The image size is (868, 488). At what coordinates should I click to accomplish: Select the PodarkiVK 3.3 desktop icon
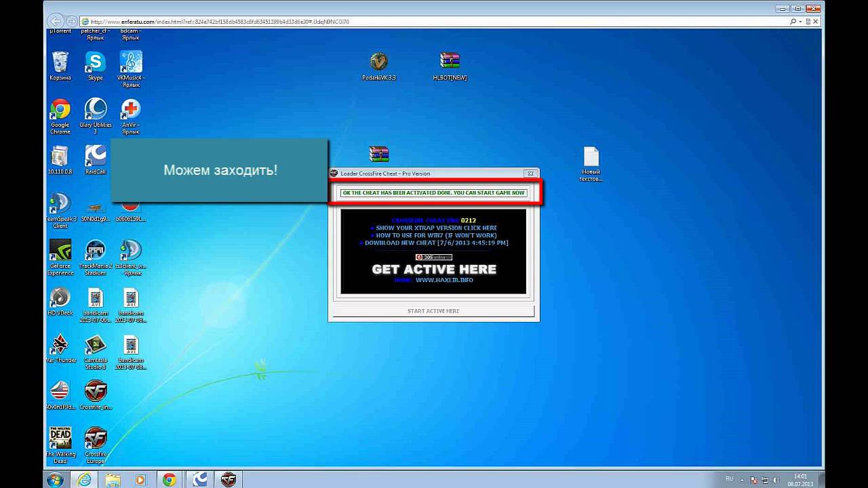379,66
